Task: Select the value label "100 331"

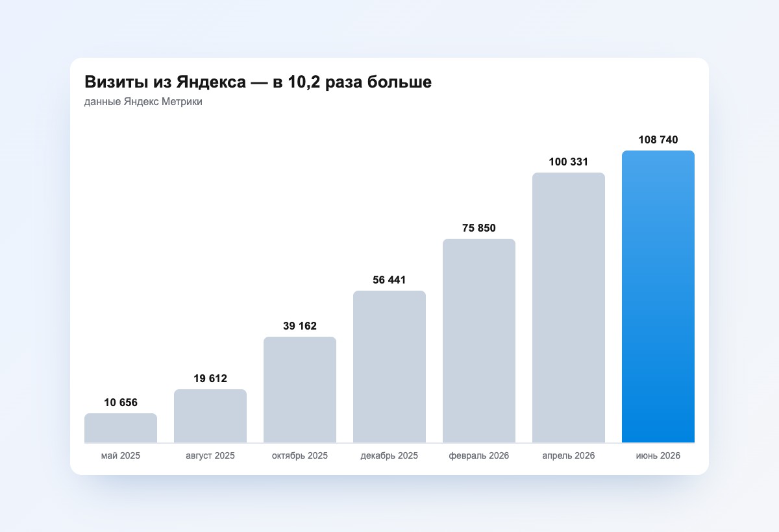Action: point(569,162)
